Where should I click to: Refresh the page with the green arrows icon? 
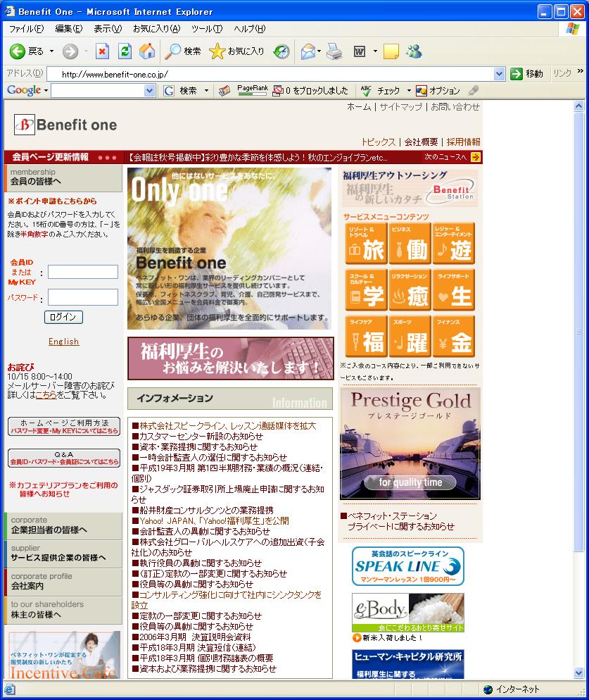coord(125,51)
